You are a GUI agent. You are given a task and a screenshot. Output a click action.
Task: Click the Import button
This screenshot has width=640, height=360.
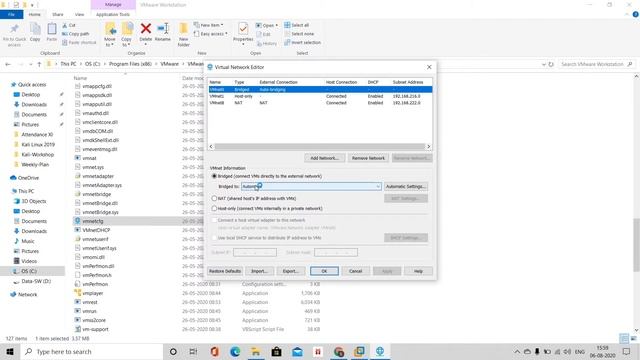[x=259, y=271]
